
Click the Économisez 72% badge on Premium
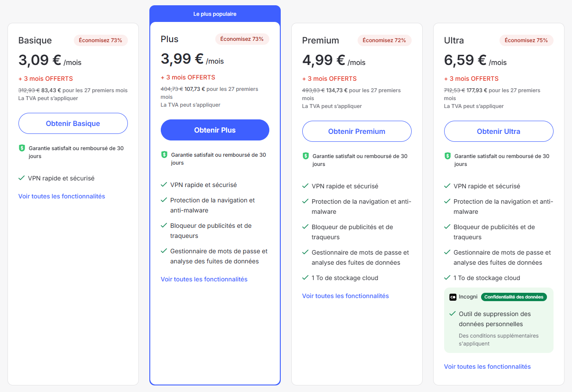(x=384, y=40)
